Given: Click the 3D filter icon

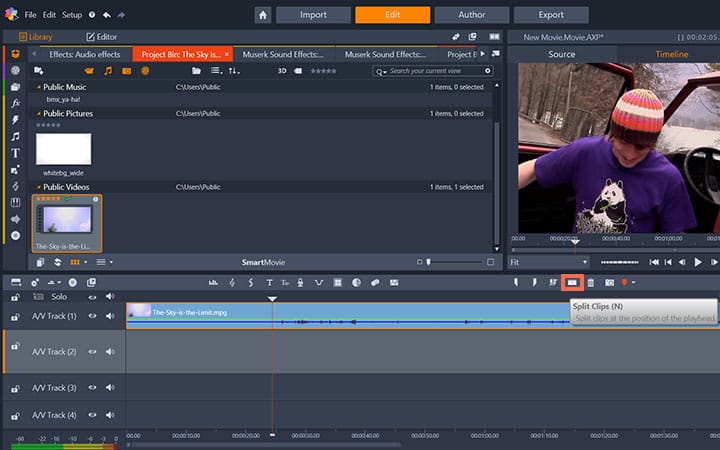Looking at the screenshot, I should pyautogui.click(x=282, y=71).
